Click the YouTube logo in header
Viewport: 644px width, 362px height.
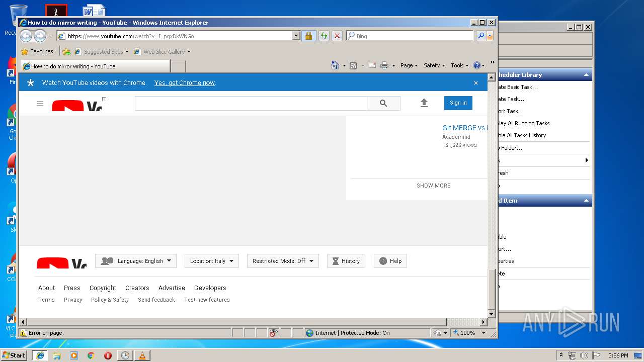(x=76, y=106)
